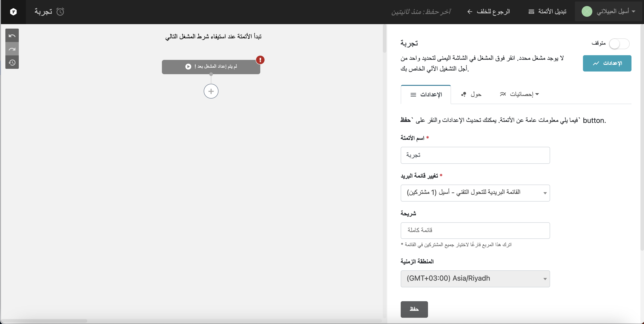Expand the إحصائيات statistics dropdown tab
Image resolution: width=644 pixels, height=324 pixels.
[519, 94]
